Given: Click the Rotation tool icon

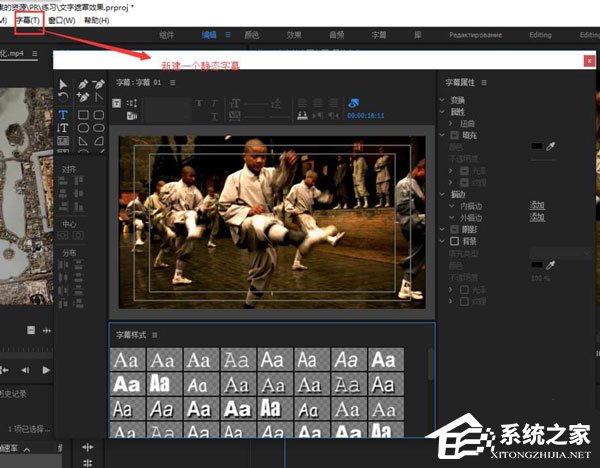Looking at the screenshot, I should (x=64, y=97).
